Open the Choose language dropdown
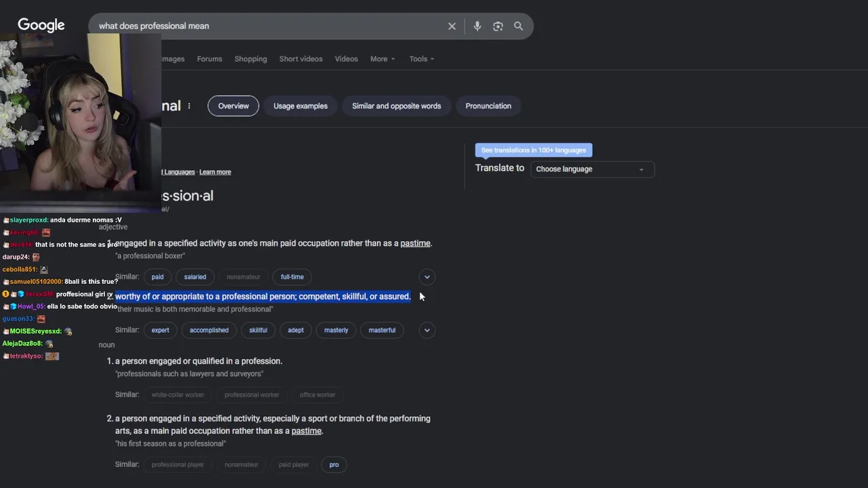The image size is (868, 488). click(x=591, y=169)
